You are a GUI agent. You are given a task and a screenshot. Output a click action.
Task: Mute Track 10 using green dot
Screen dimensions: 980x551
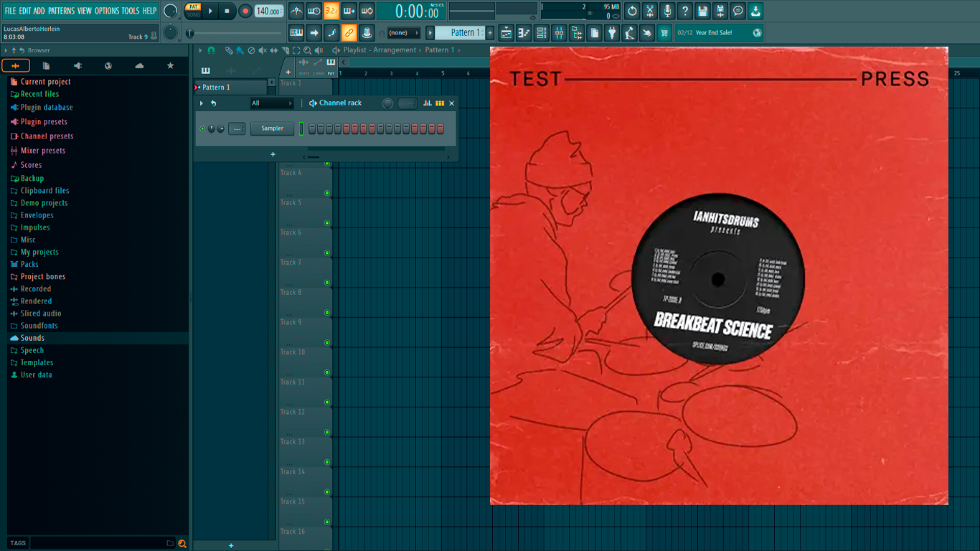[327, 372]
